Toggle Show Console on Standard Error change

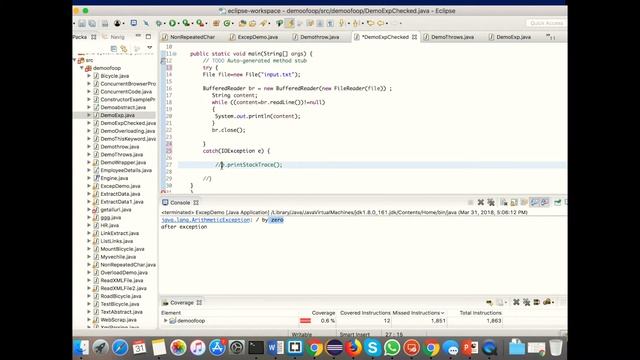[x=544, y=202]
